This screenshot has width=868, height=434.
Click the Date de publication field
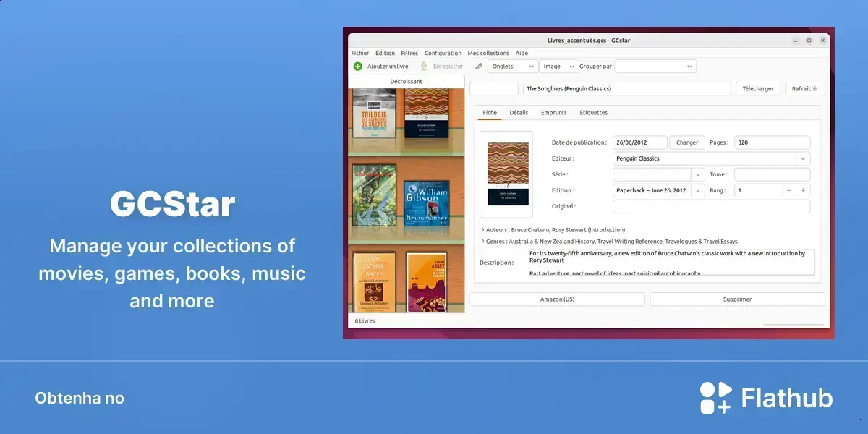pyautogui.click(x=639, y=142)
